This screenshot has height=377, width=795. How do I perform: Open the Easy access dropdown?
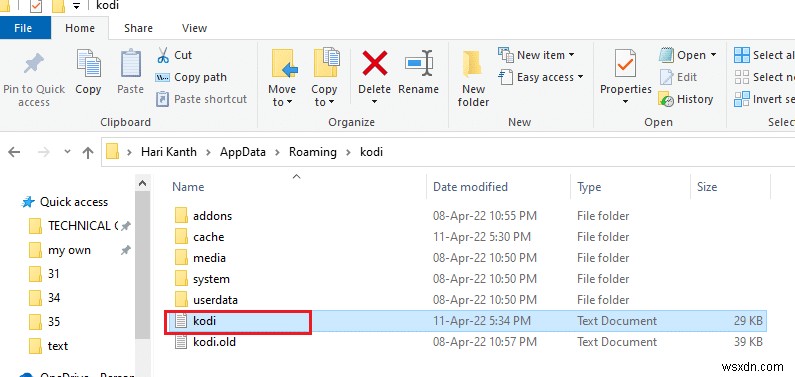point(541,78)
